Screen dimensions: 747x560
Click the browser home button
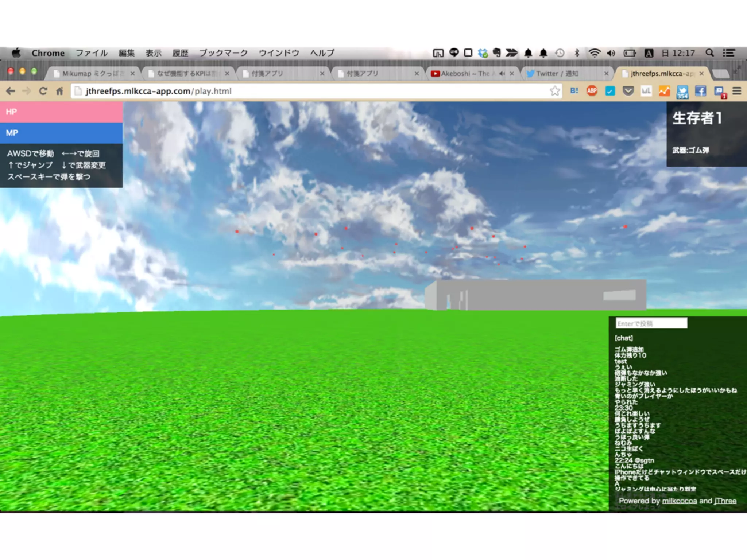pyautogui.click(x=60, y=91)
